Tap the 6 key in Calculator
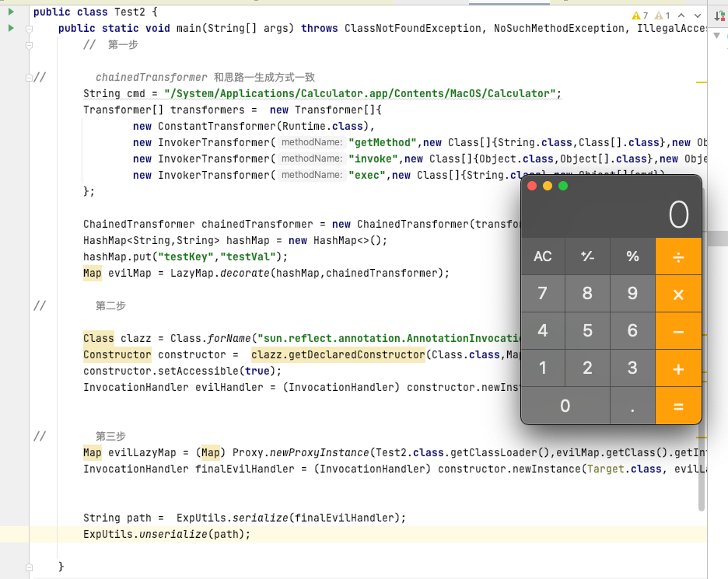The height and width of the screenshot is (579, 728). 632,331
